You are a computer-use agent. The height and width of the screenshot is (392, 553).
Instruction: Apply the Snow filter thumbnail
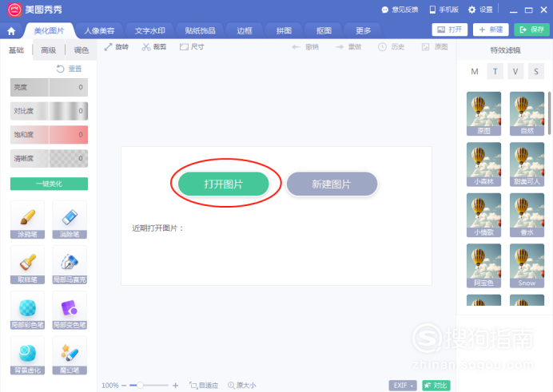pyautogui.click(x=527, y=266)
